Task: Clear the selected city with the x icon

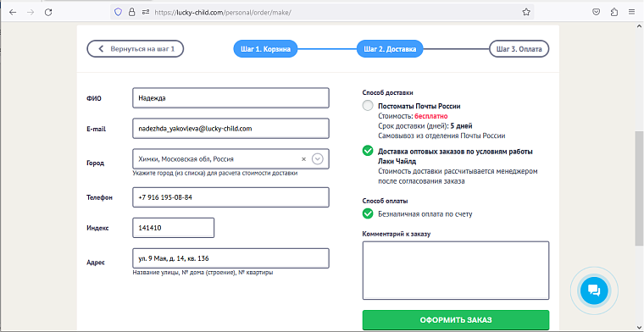Action: point(304,159)
